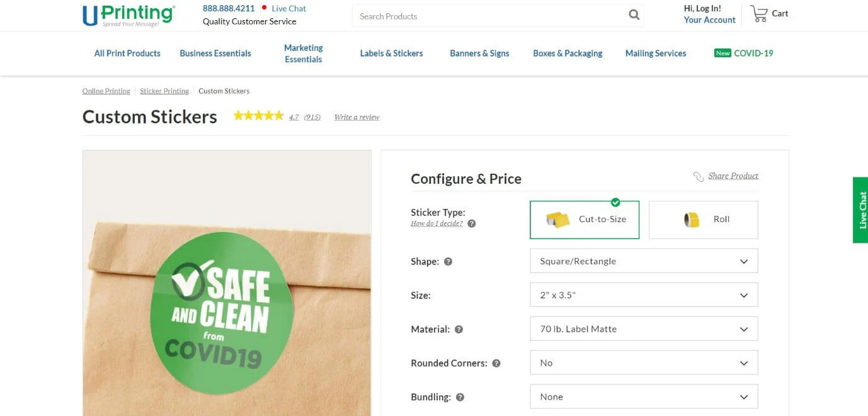Screen dimensions: 868x416
Task: Open the Shape dropdown
Action: [x=643, y=261]
